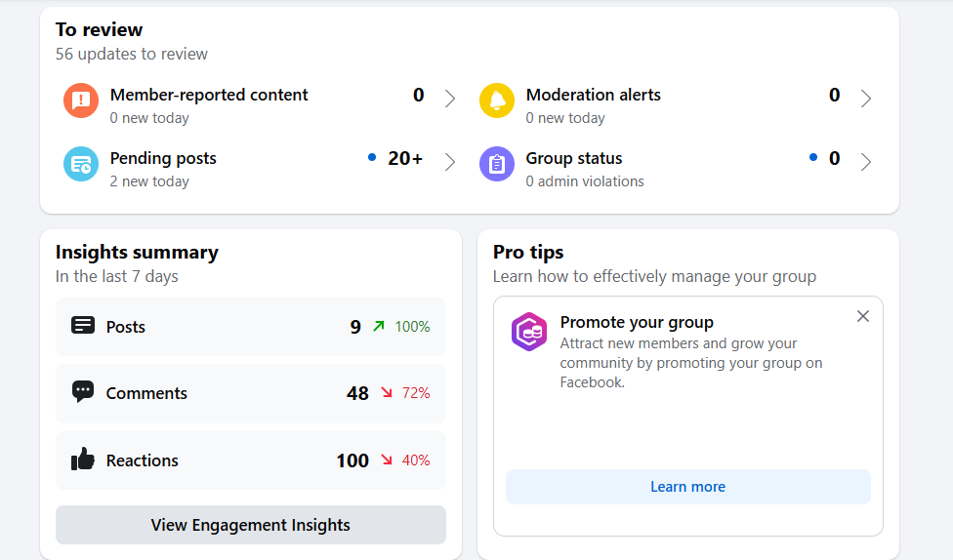Dismiss the Promote your group tip

point(863,316)
